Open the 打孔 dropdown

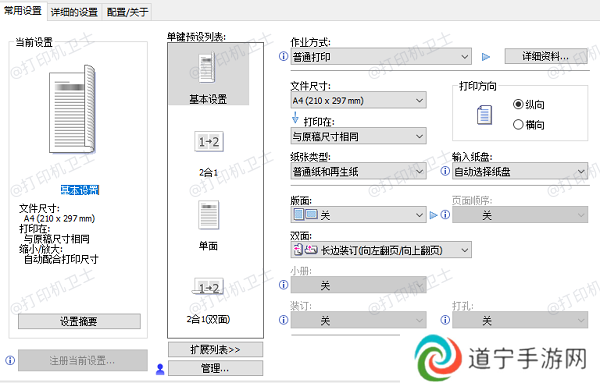520,320
